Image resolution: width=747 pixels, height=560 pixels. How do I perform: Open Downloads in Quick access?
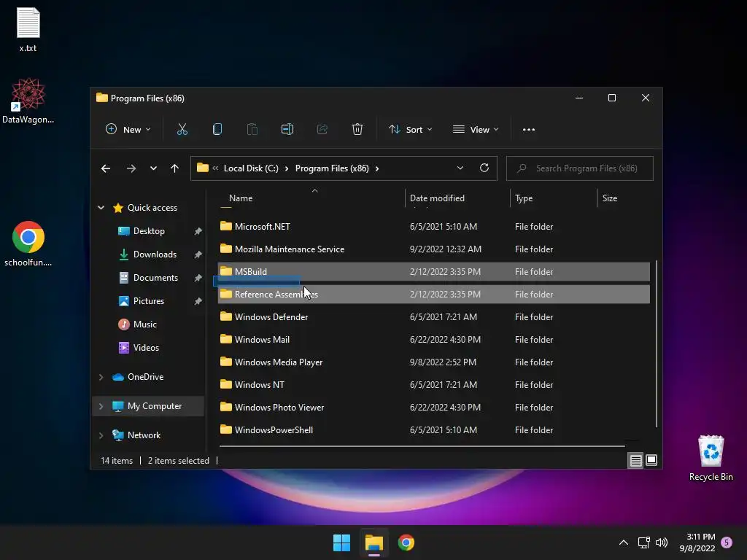pos(155,254)
